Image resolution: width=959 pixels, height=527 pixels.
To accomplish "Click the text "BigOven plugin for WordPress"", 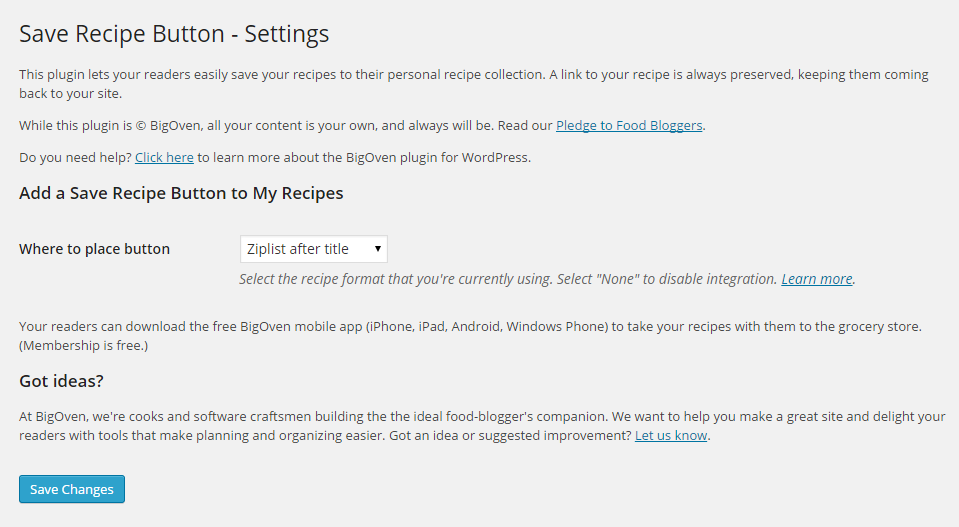I will (438, 157).
